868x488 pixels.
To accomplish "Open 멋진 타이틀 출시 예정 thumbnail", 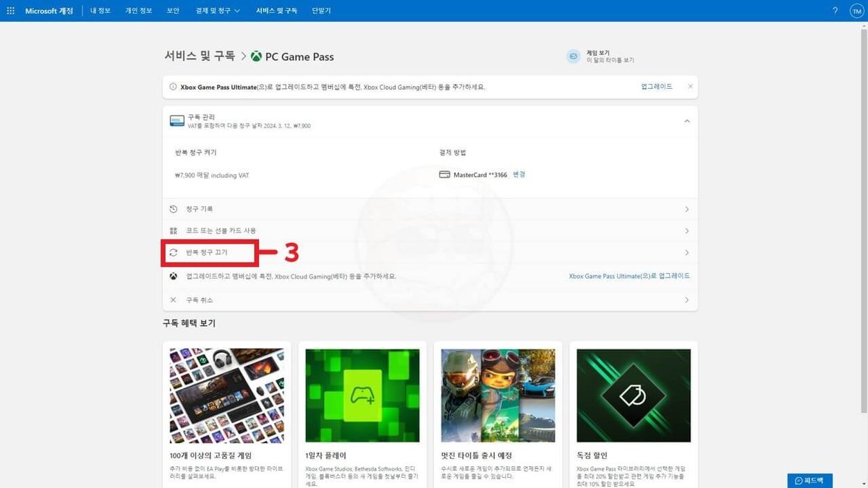I will click(498, 396).
